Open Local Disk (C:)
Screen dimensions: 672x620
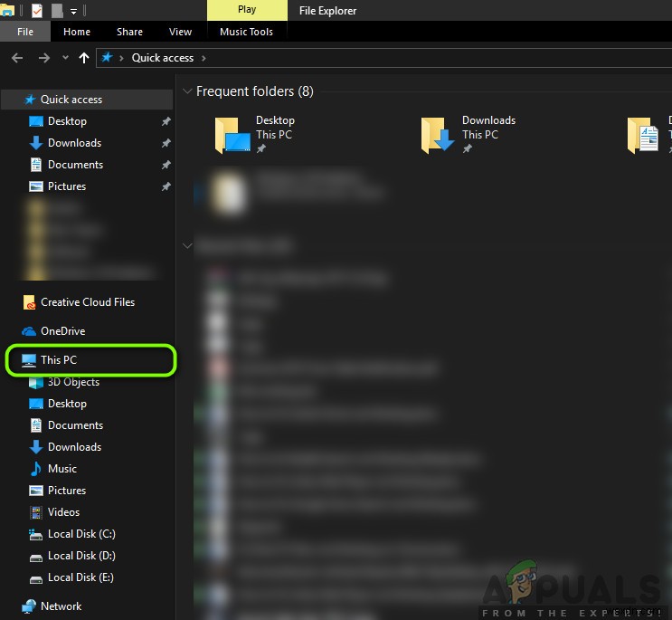point(81,534)
